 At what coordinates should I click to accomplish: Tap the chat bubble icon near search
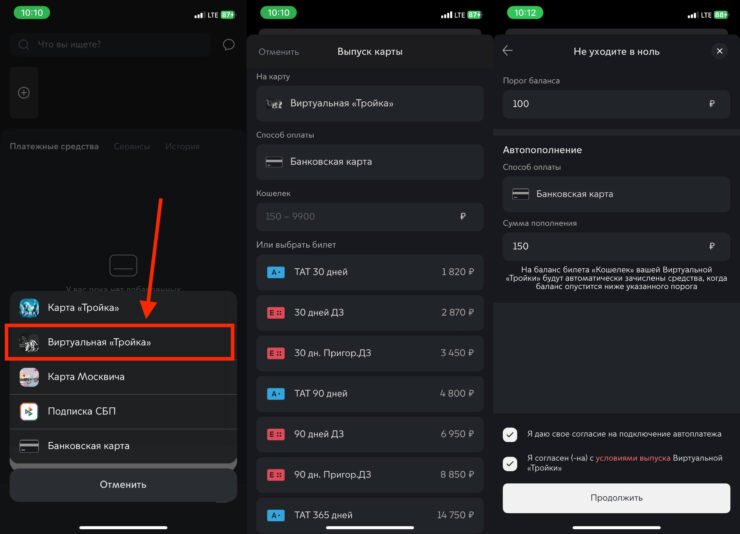coord(229,45)
